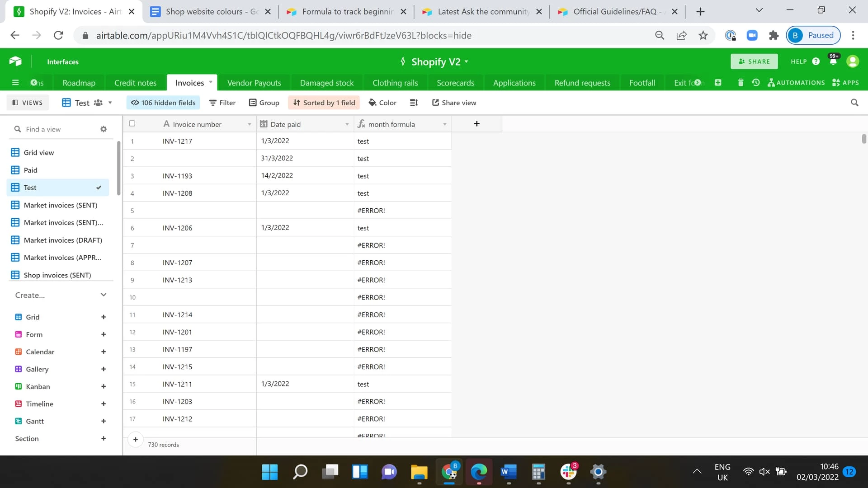Open Sorted by 1 field settings
This screenshot has height=488, width=868.
(x=324, y=103)
